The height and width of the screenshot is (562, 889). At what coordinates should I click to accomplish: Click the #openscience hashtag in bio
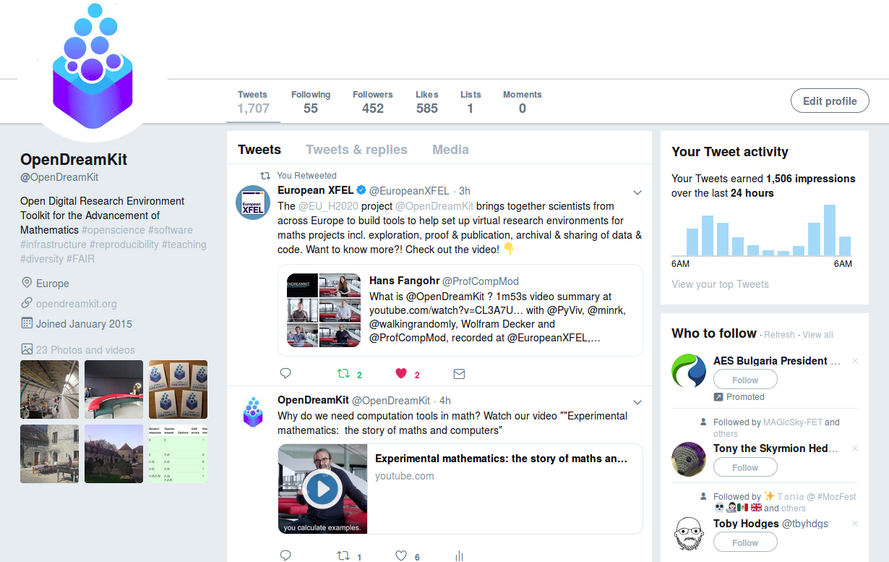[113, 230]
